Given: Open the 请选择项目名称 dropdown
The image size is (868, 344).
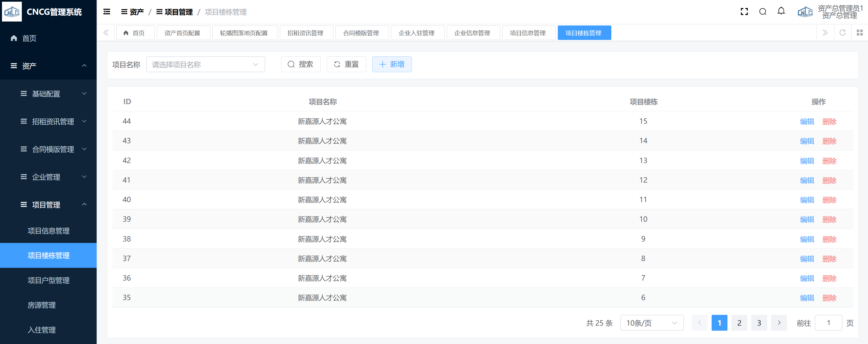Looking at the screenshot, I should 205,64.
